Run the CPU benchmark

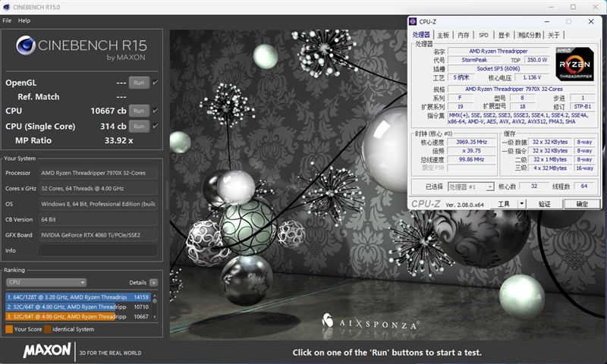click(139, 111)
